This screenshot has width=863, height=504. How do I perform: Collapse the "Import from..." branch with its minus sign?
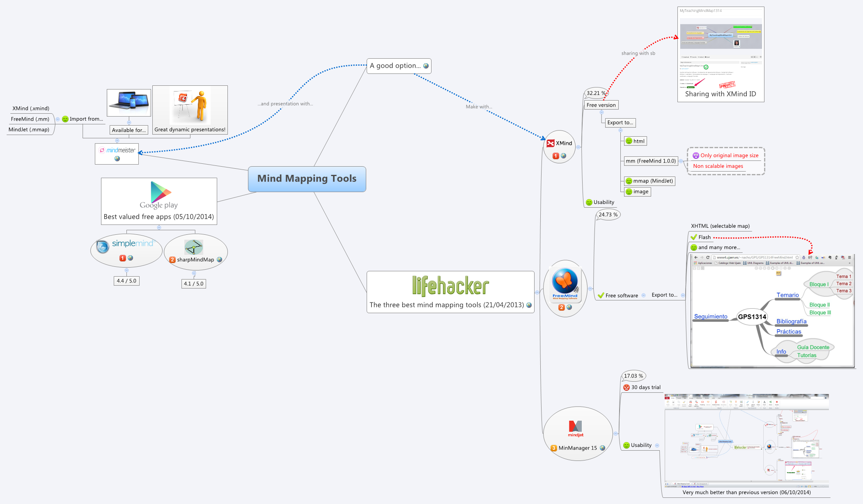(x=57, y=119)
